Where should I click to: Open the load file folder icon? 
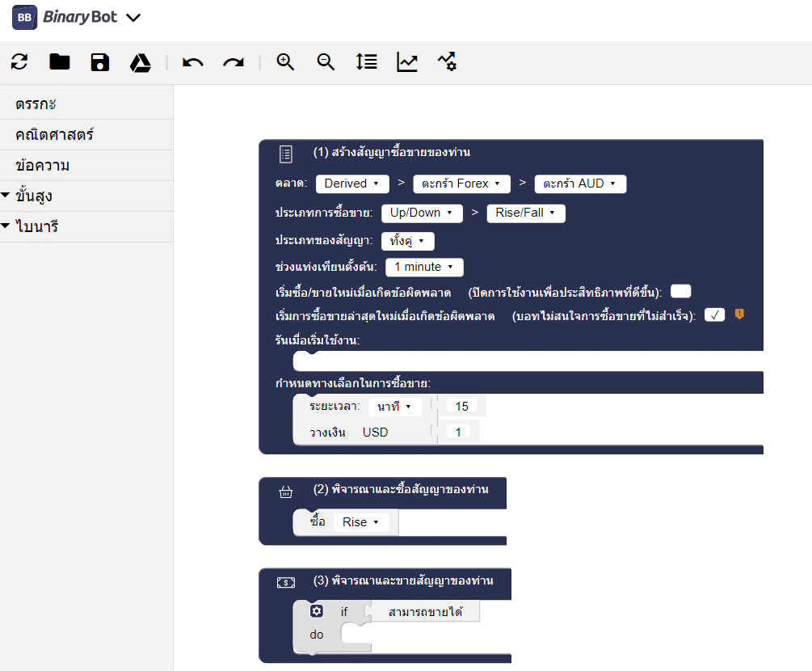(60, 62)
